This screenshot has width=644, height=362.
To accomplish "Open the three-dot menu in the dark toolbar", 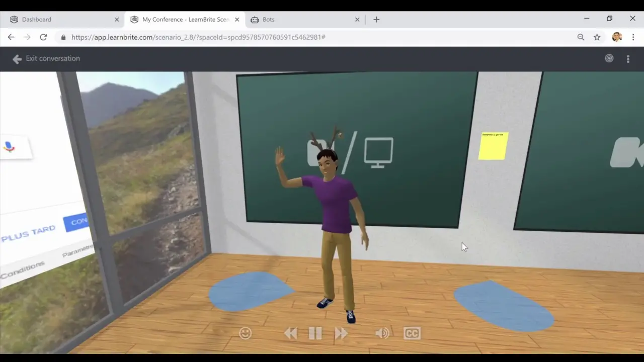I will pos(628,59).
